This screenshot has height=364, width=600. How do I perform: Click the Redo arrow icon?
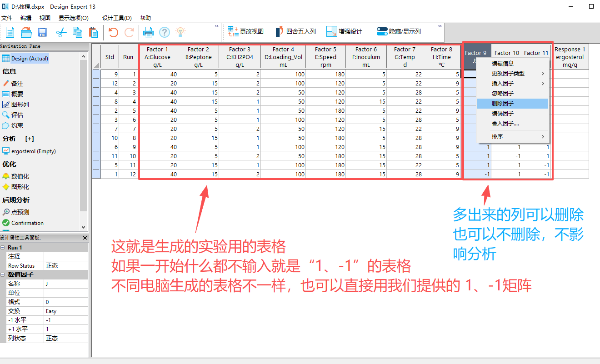click(x=129, y=32)
